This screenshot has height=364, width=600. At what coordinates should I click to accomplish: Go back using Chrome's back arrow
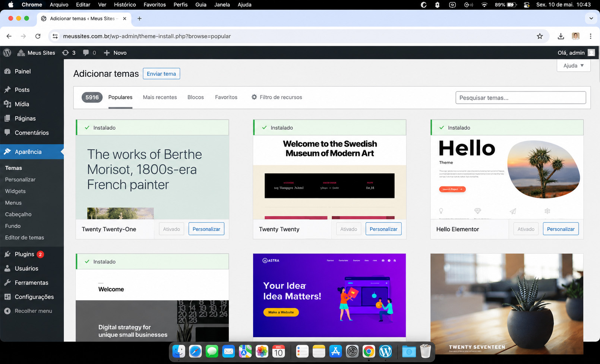click(x=9, y=36)
